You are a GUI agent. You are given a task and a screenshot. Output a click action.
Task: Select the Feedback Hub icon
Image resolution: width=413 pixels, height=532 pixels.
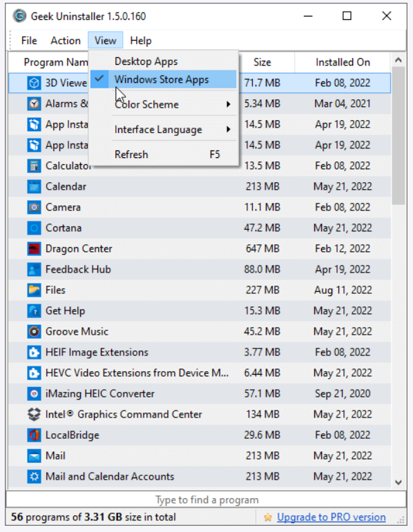coord(34,269)
